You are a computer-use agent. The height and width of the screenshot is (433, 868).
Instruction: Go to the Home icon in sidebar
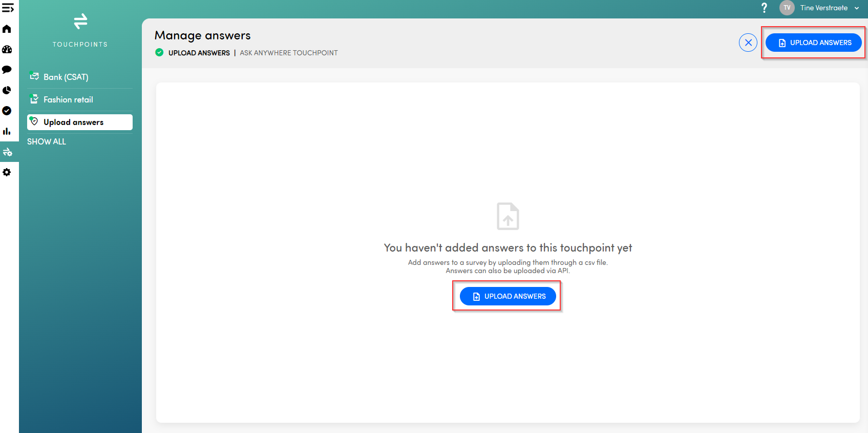(7, 29)
